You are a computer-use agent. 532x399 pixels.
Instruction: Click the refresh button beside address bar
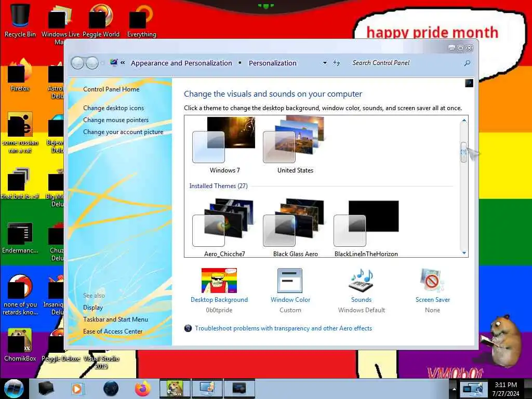(337, 63)
